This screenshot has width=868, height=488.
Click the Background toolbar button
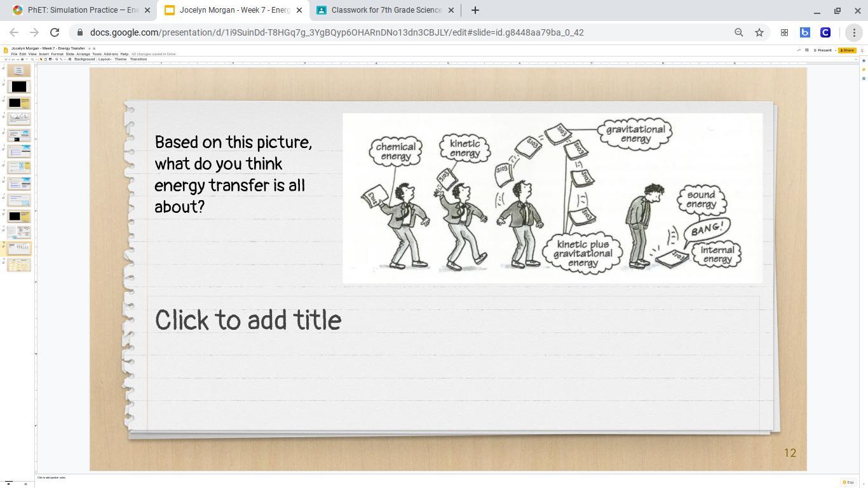click(x=85, y=59)
